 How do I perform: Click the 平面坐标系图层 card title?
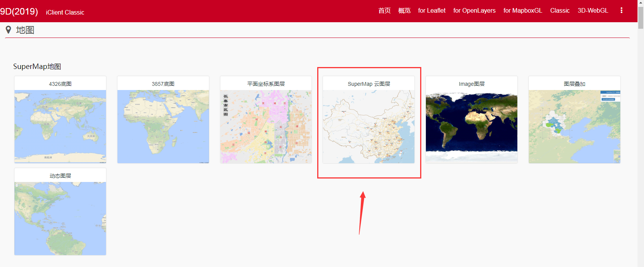266,84
